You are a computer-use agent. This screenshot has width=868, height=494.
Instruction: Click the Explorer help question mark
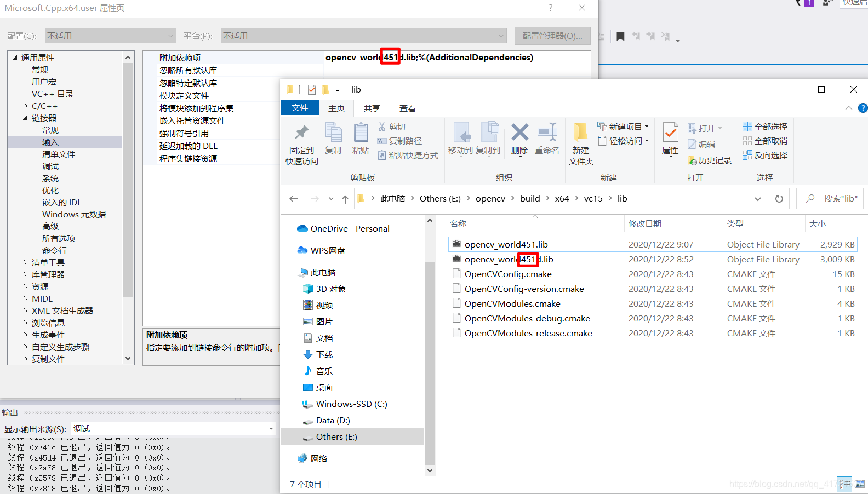click(863, 108)
